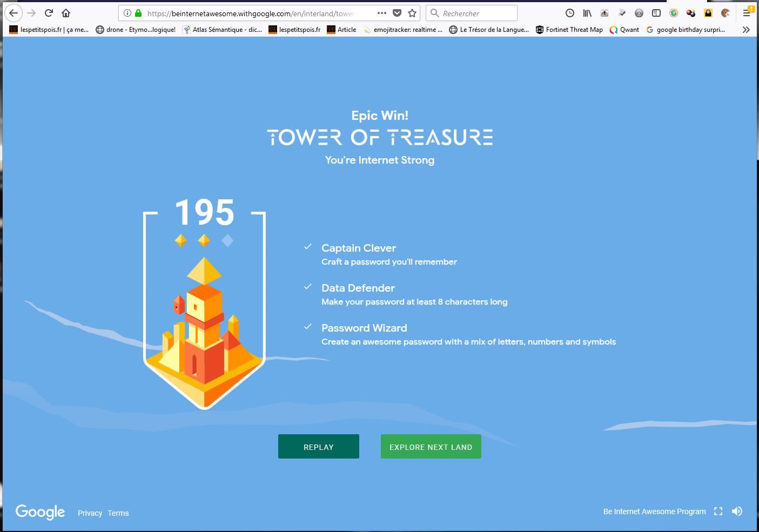Open the library bookshelf icon

(x=587, y=13)
